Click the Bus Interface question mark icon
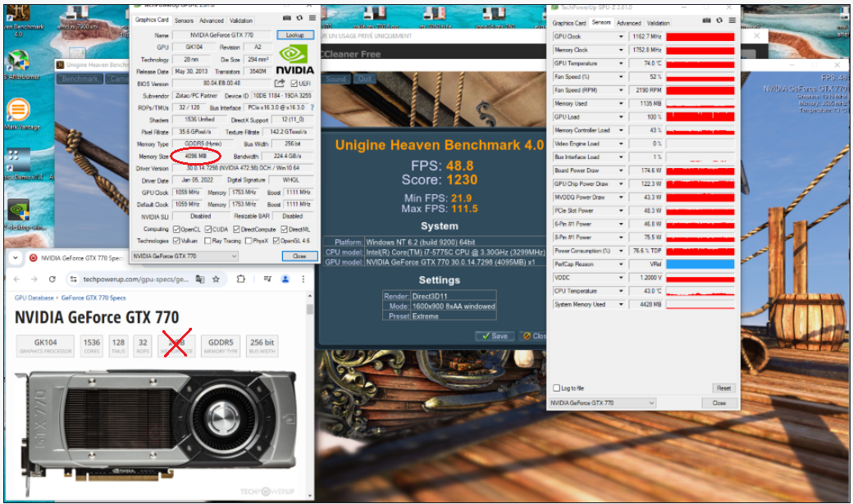The image size is (853, 504). [312, 107]
